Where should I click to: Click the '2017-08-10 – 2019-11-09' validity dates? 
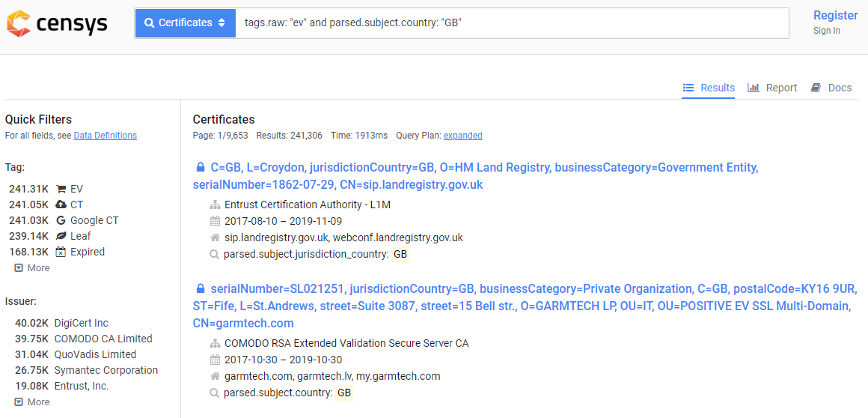coord(284,221)
